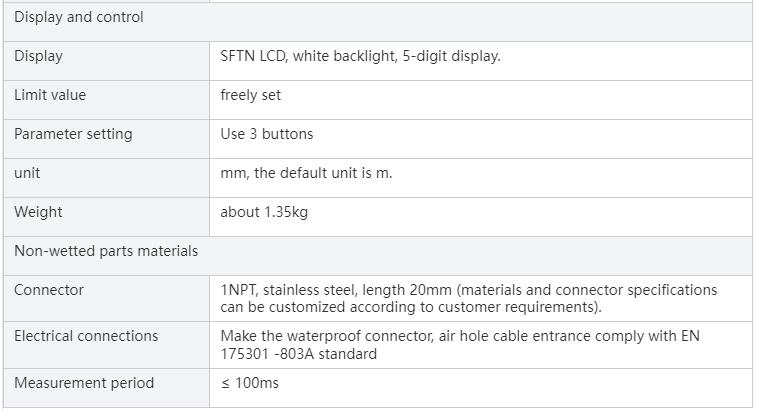Click the 'Use 3 buttons' value text
This screenshot has height=410, width=757.
(266, 134)
